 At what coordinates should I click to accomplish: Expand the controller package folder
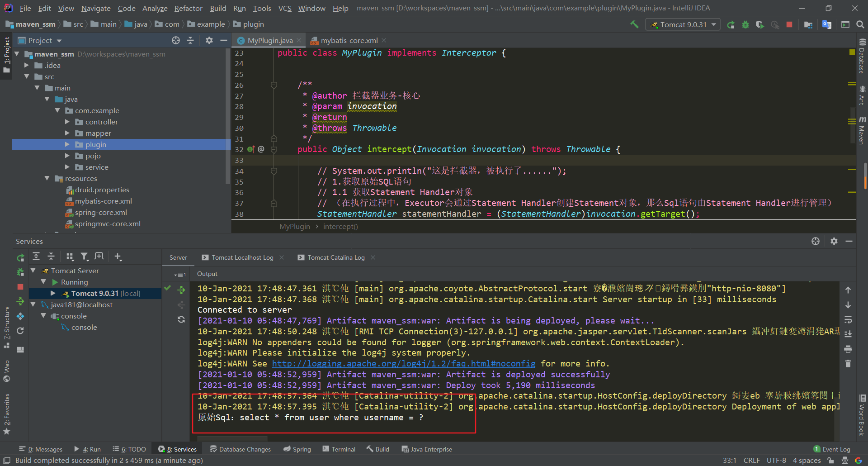[x=67, y=122]
